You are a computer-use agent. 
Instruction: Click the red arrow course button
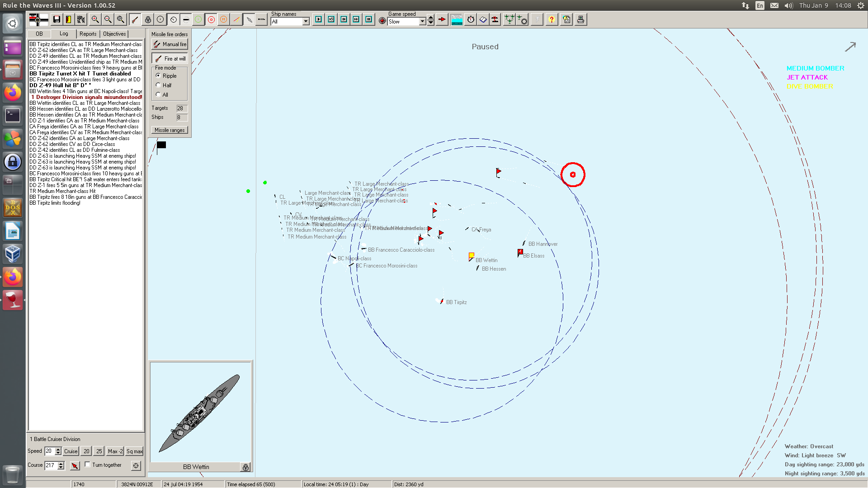click(x=75, y=465)
